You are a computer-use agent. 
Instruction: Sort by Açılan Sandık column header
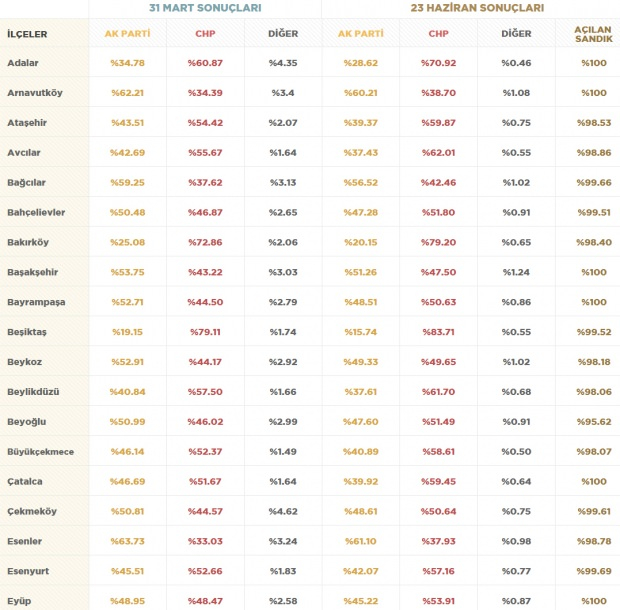click(x=593, y=34)
